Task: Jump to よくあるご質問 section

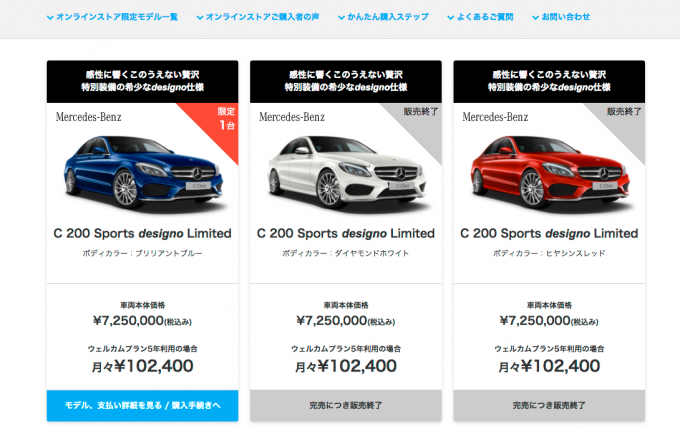Action: [x=485, y=17]
